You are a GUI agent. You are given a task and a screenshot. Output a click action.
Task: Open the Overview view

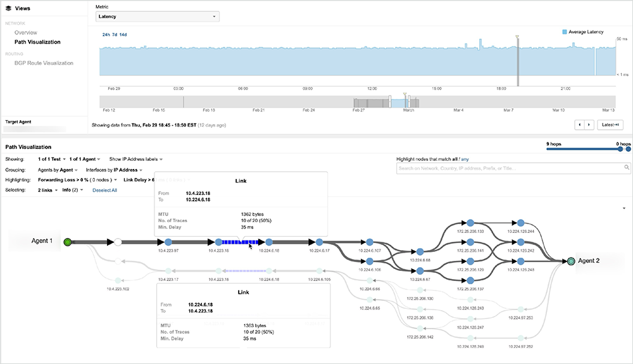pyautogui.click(x=26, y=32)
